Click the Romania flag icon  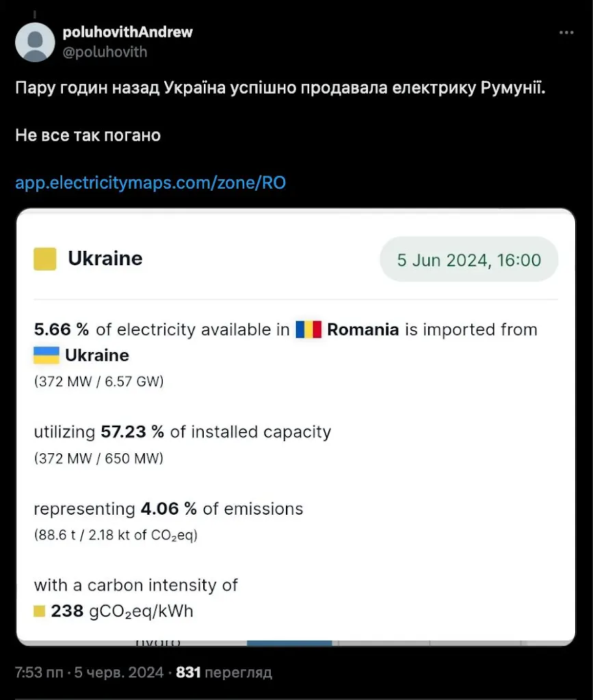click(x=308, y=329)
